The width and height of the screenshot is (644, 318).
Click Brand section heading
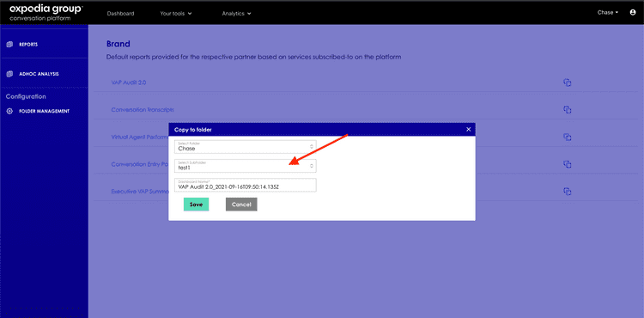[x=118, y=44]
